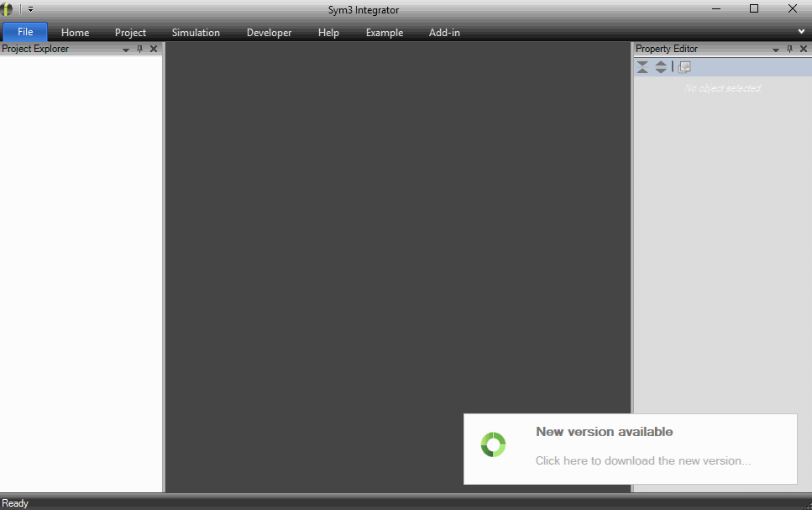Toggle the Property Editor auto-hide pin
The image size is (812, 510).
point(789,49)
